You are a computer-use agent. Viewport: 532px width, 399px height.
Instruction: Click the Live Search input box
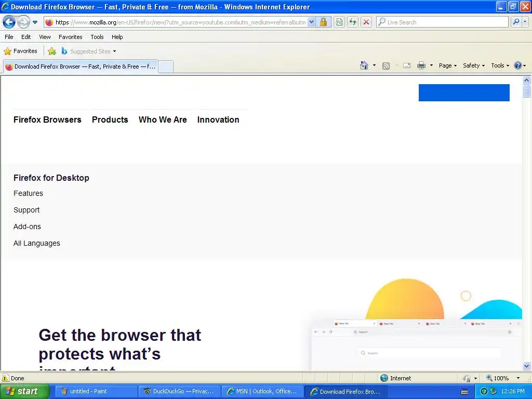(443, 22)
